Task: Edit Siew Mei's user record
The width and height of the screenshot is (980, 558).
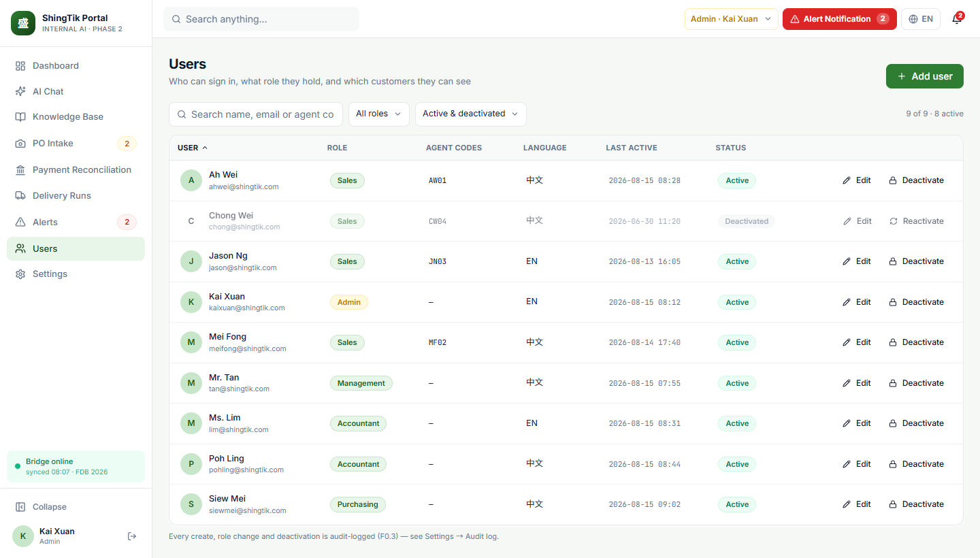Action: pos(857,504)
